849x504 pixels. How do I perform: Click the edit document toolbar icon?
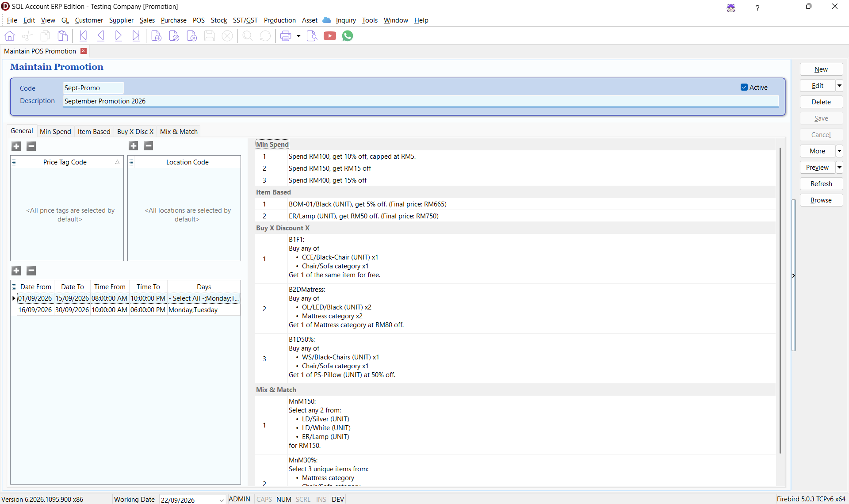click(x=174, y=36)
